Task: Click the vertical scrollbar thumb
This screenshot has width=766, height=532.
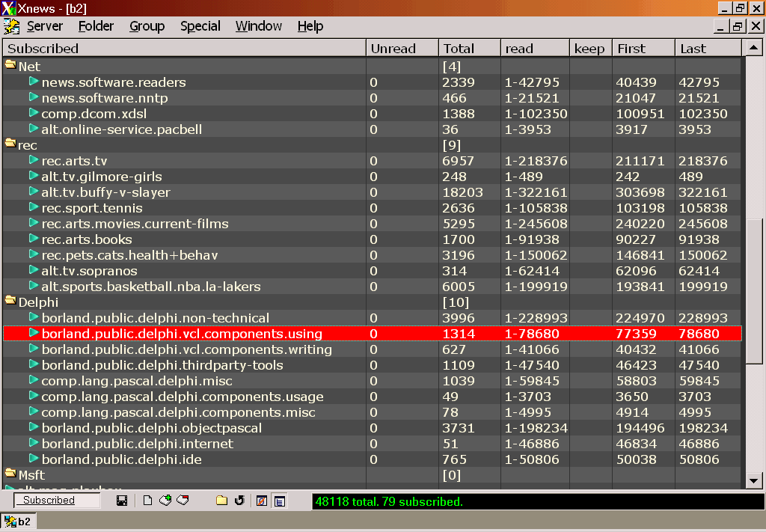Action: 754,291
